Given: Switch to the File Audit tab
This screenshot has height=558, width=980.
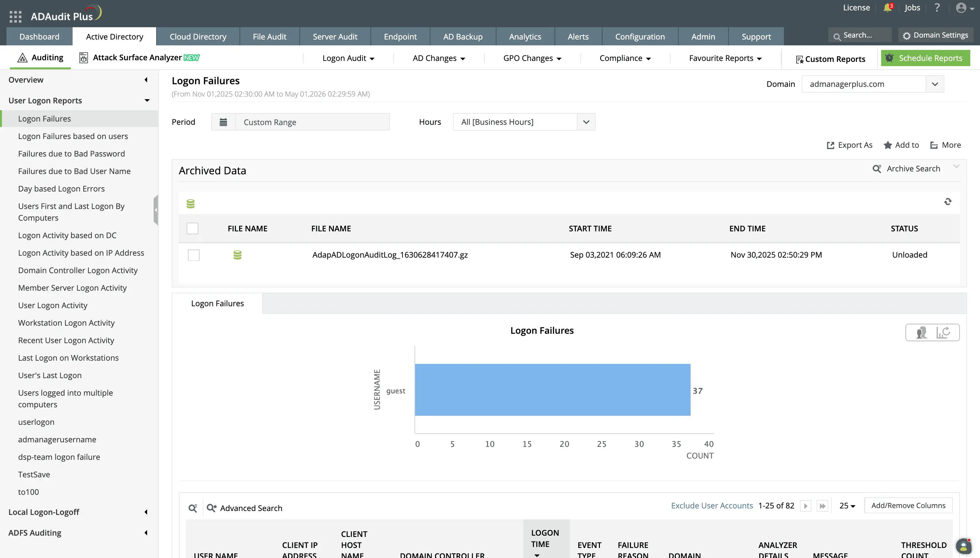Looking at the screenshot, I should (269, 36).
